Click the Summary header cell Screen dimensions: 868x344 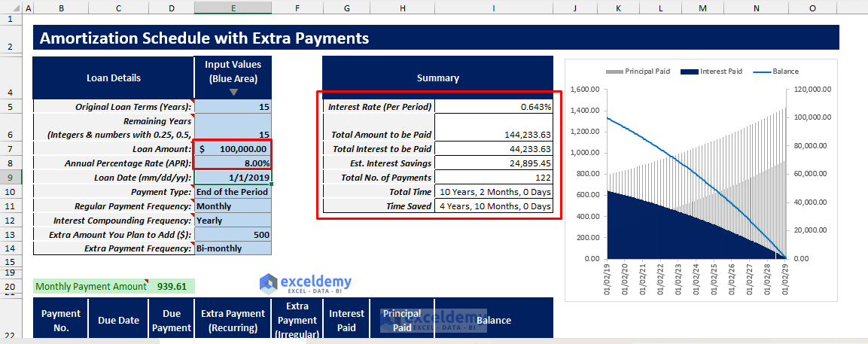coord(438,78)
